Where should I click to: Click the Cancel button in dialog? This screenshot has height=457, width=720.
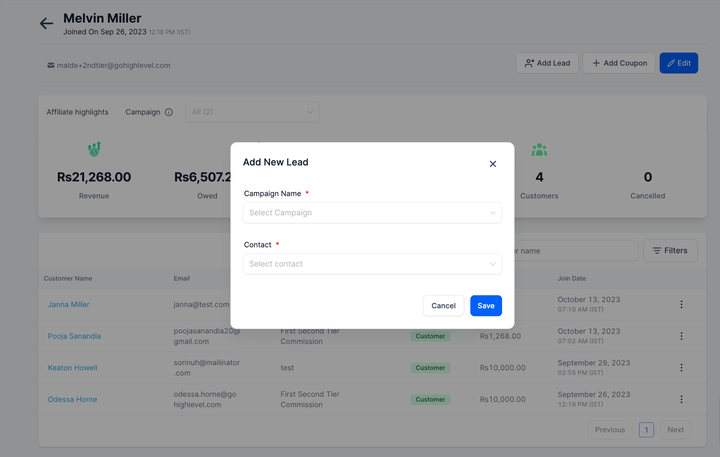pos(443,306)
